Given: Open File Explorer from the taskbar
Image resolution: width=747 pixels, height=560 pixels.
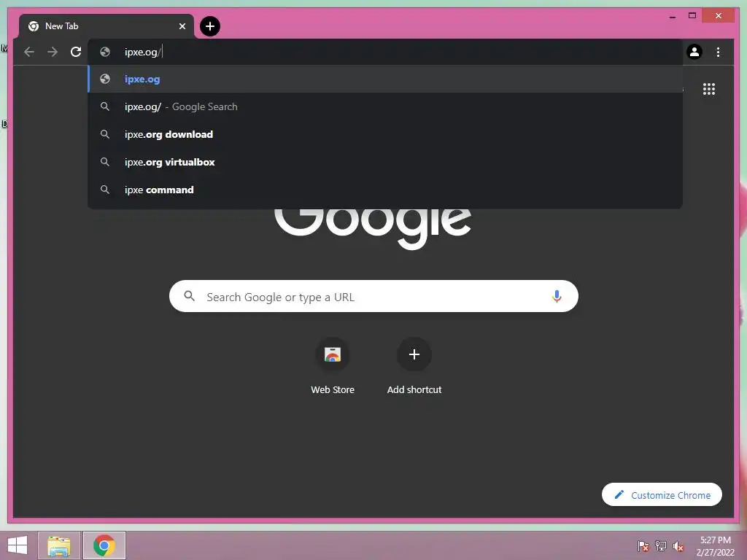Looking at the screenshot, I should coord(59,545).
